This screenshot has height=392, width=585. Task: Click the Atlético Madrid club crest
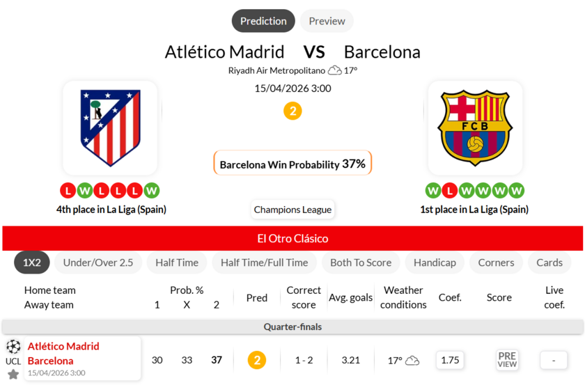[110, 127]
